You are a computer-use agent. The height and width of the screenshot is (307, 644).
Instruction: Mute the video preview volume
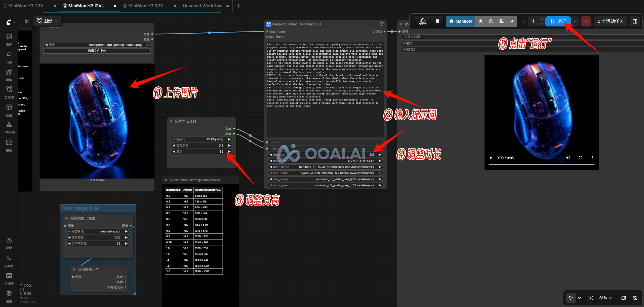pyautogui.click(x=568, y=158)
